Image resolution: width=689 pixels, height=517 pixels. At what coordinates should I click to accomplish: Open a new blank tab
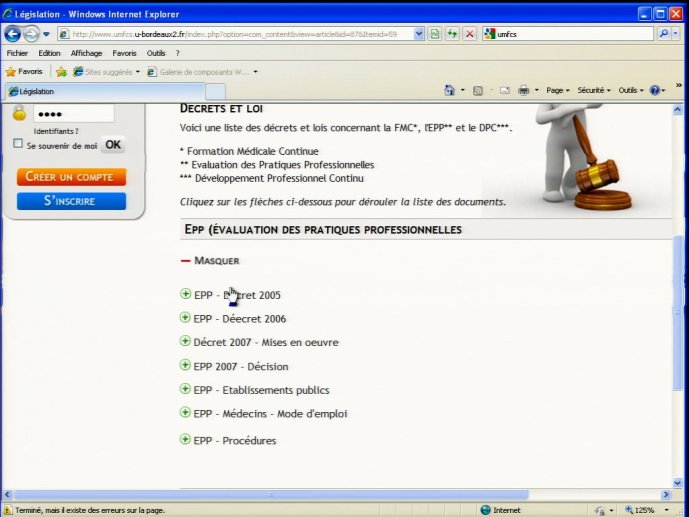(x=215, y=92)
